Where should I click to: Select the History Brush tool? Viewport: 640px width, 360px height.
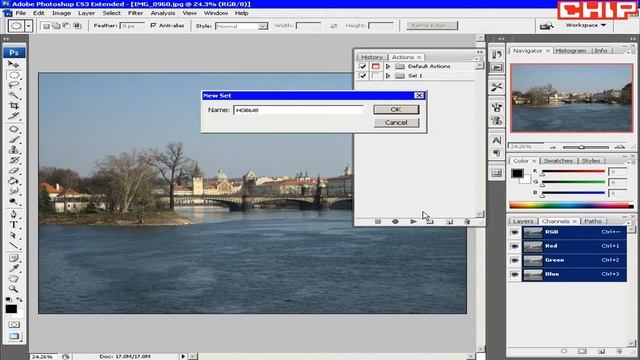coord(14,160)
